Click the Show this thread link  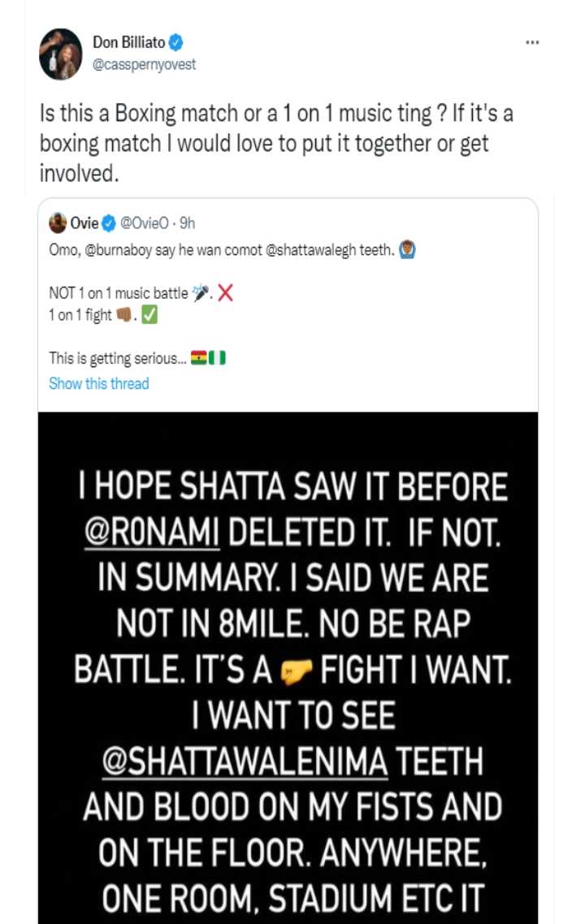click(x=98, y=383)
